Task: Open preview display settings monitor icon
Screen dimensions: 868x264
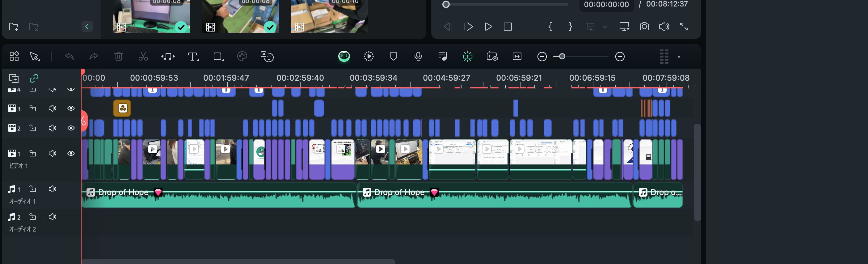Action: tap(624, 27)
